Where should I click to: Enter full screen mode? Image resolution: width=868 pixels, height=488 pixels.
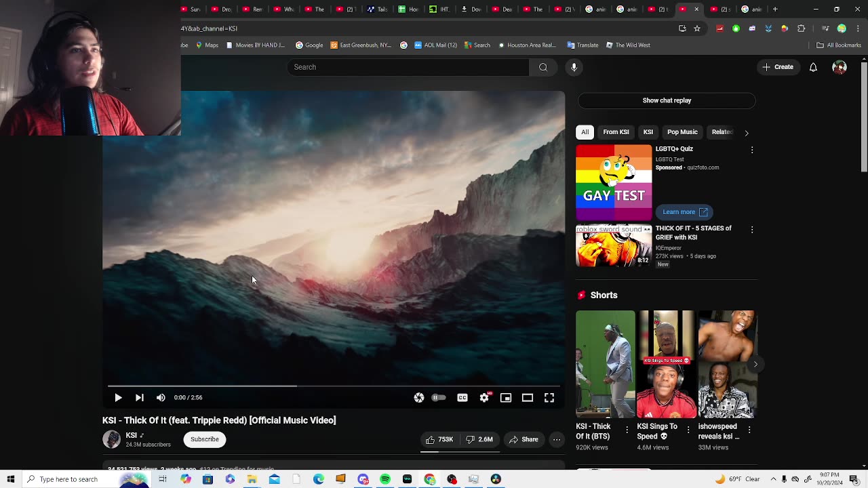pyautogui.click(x=549, y=398)
